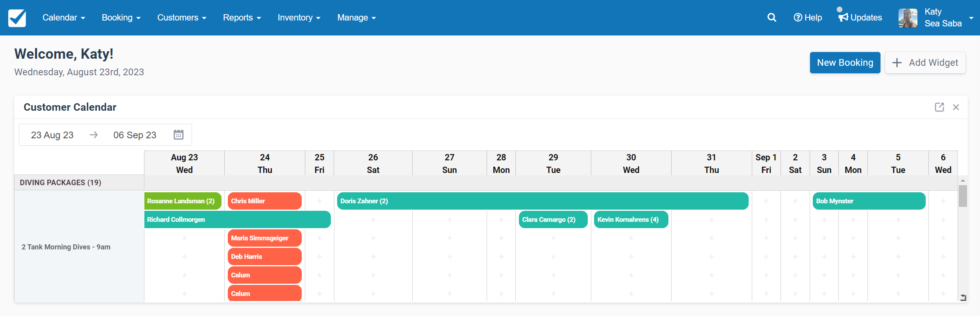
Task: Close the Customer Calendar widget
Action: (x=956, y=107)
